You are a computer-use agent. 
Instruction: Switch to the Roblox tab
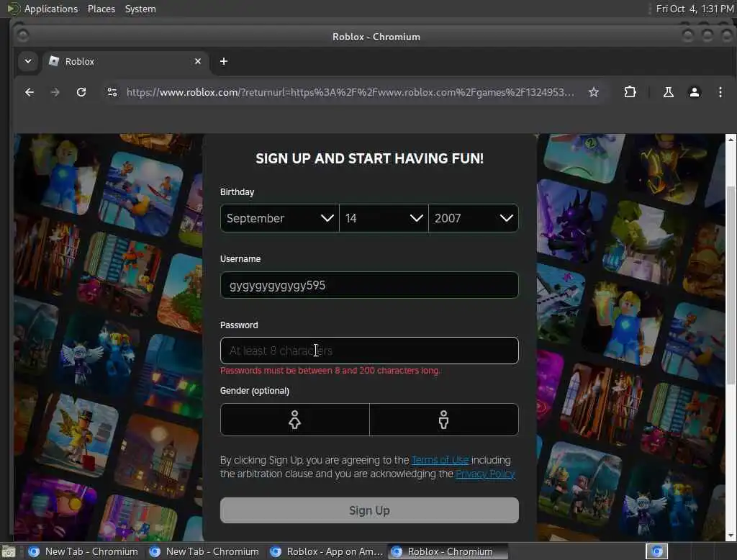click(x=126, y=61)
